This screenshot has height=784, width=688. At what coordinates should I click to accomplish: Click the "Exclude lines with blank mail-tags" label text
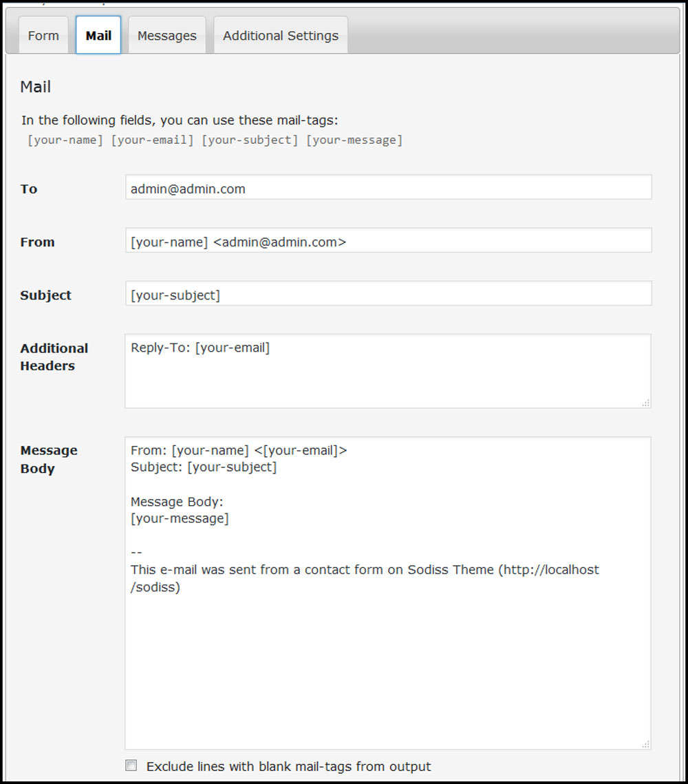[289, 766]
